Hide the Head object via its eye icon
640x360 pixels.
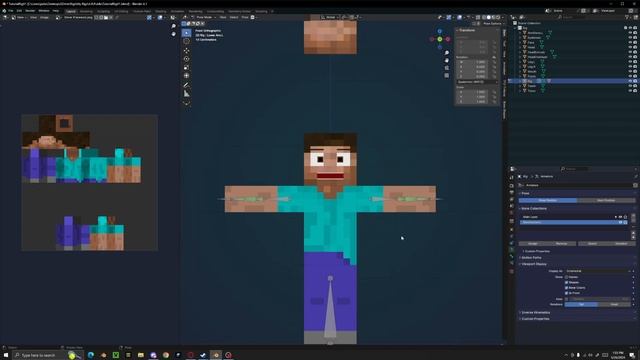point(630,47)
